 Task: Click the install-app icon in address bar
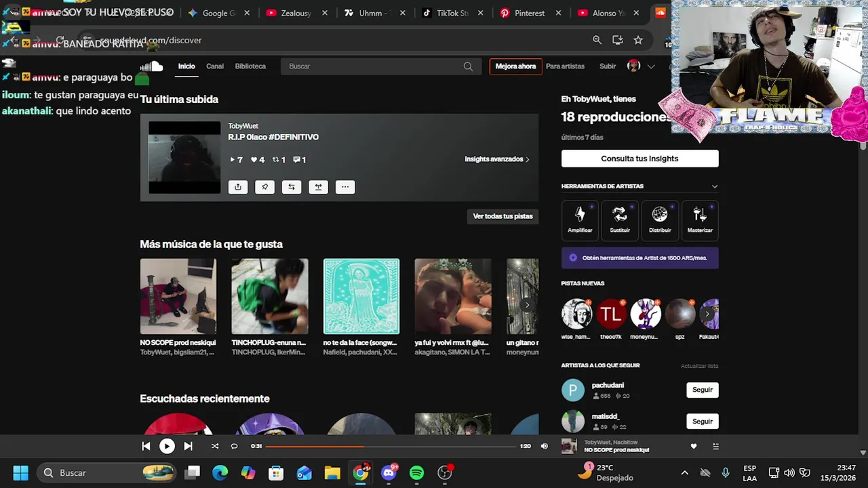(x=617, y=40)
